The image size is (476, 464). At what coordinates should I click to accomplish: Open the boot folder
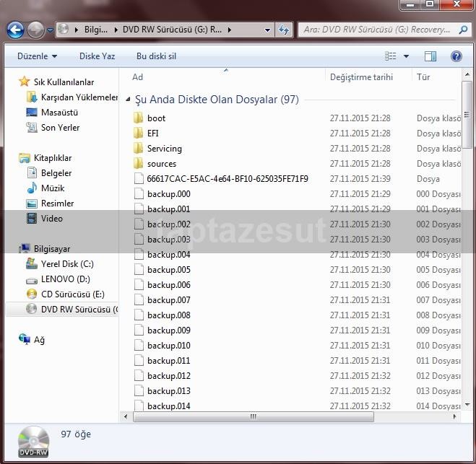pyautogui.click(x=156, y=118)
